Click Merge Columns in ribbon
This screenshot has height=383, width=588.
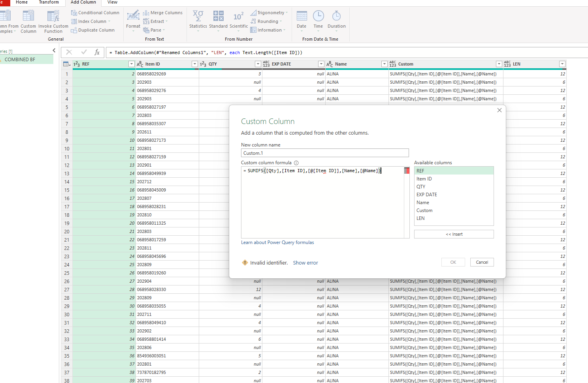163,13
